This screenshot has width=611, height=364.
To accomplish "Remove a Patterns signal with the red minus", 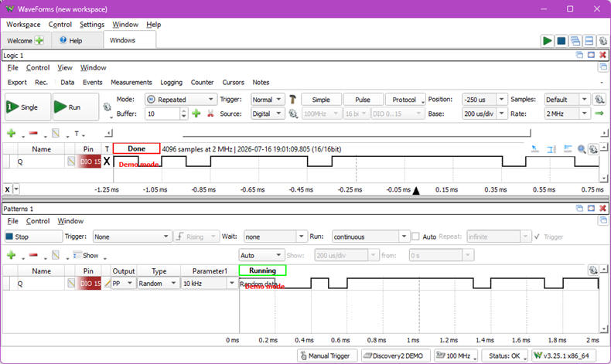I will [x=33, y=255].
